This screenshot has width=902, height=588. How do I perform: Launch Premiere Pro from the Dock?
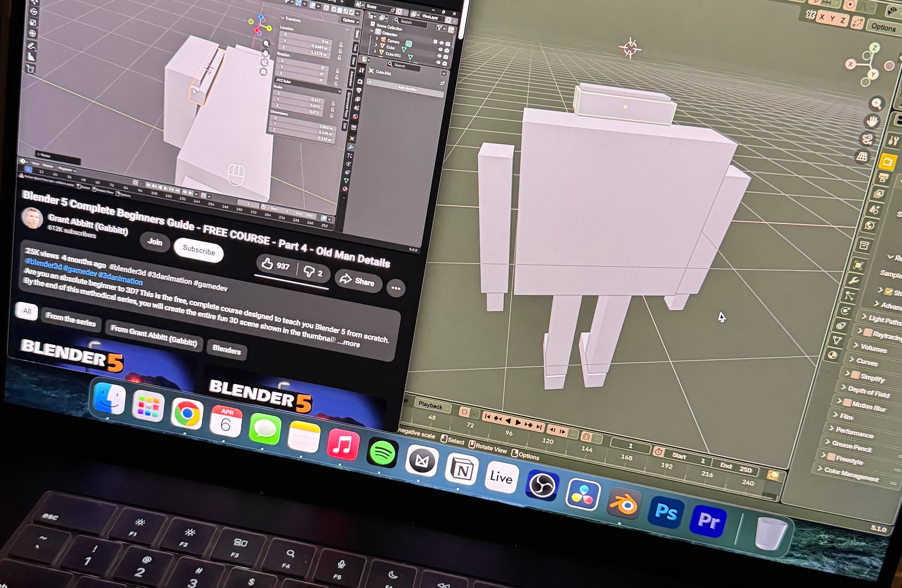pyautogui.click(x=708, y=521)
